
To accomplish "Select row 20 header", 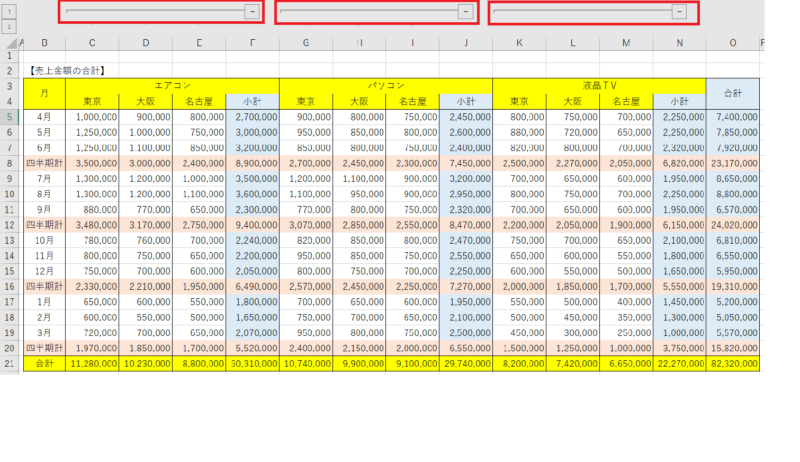I will pyautogui.click(x=9, y=348).
